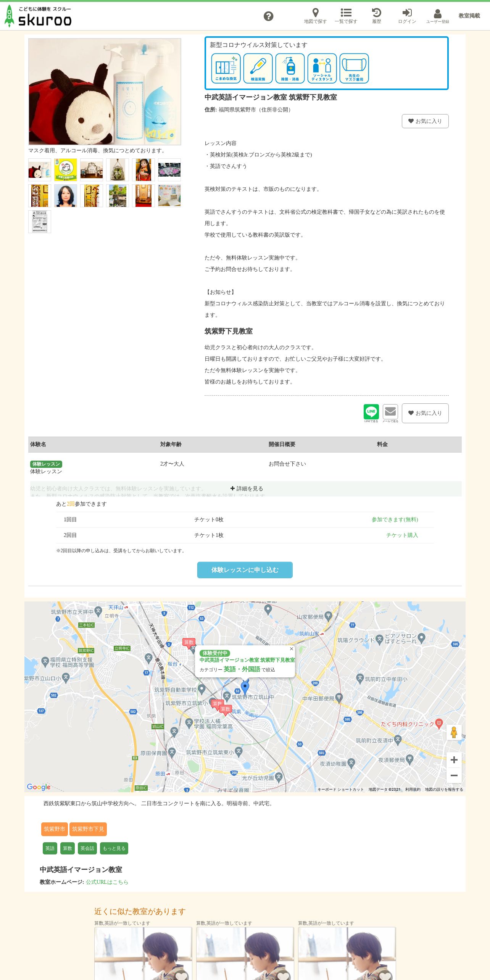Click the 先生のマスク着用 mask icon
Image resolution: width=490 pixels, height=980 pixels.
pos(354,68)
